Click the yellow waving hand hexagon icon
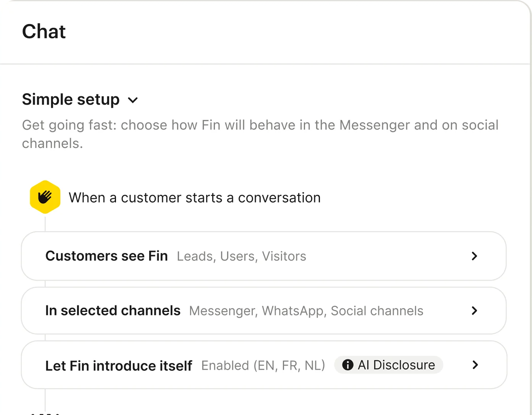The height and width of the screenshot is (415, 532). click(45, 197)
